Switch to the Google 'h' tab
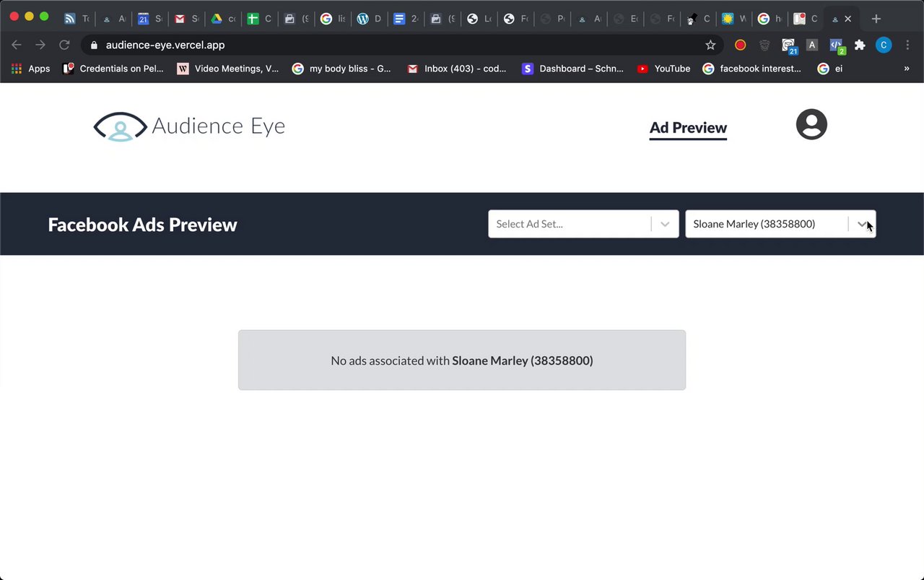 (x=770, y=19)
